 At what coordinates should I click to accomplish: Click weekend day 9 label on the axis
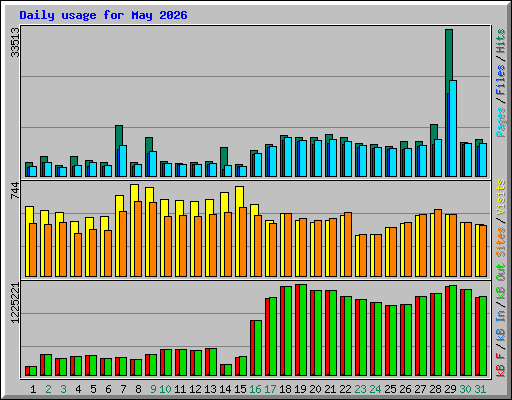(x=153, y=389)
